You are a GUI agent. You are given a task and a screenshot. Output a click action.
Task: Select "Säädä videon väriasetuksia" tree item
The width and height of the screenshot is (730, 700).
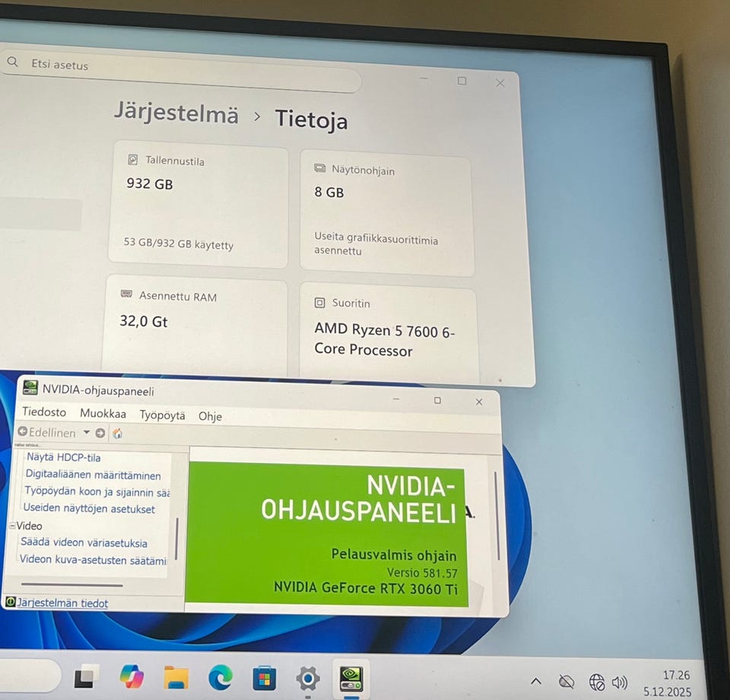[84, 542]
